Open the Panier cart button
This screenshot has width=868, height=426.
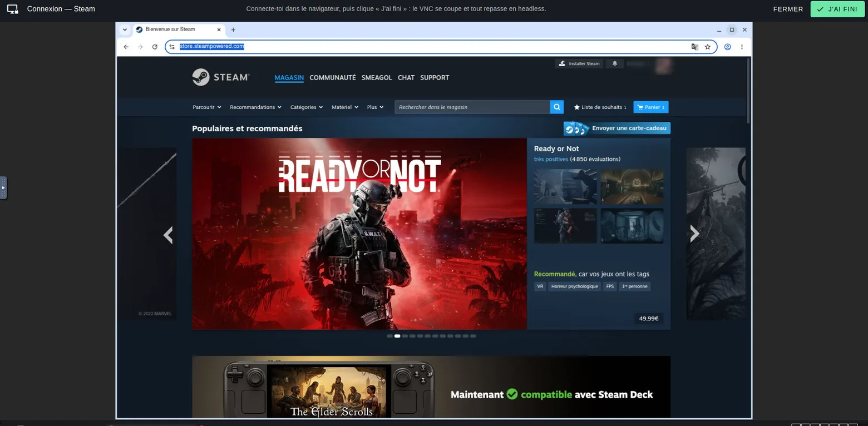(651, 107)
